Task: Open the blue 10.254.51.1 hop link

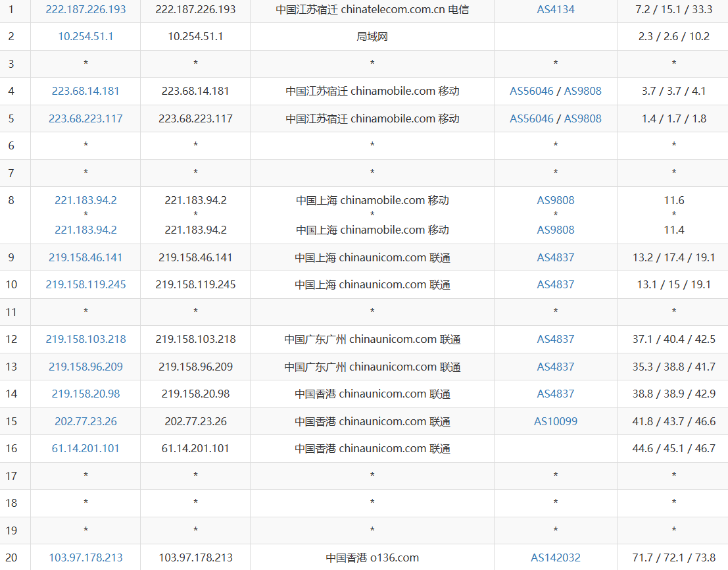Action: point(85,36)
